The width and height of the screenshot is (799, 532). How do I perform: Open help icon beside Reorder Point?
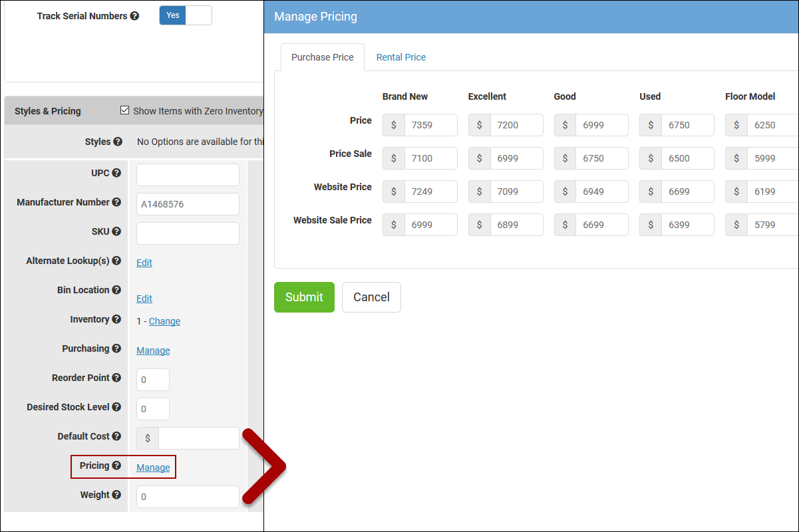116,378
